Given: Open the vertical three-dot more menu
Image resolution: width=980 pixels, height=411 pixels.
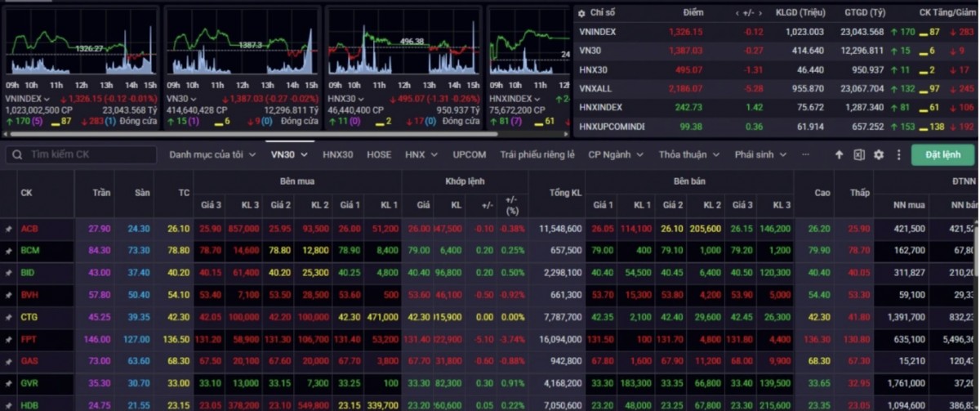Looking at the screenshot, I should [x=899, y=154].
